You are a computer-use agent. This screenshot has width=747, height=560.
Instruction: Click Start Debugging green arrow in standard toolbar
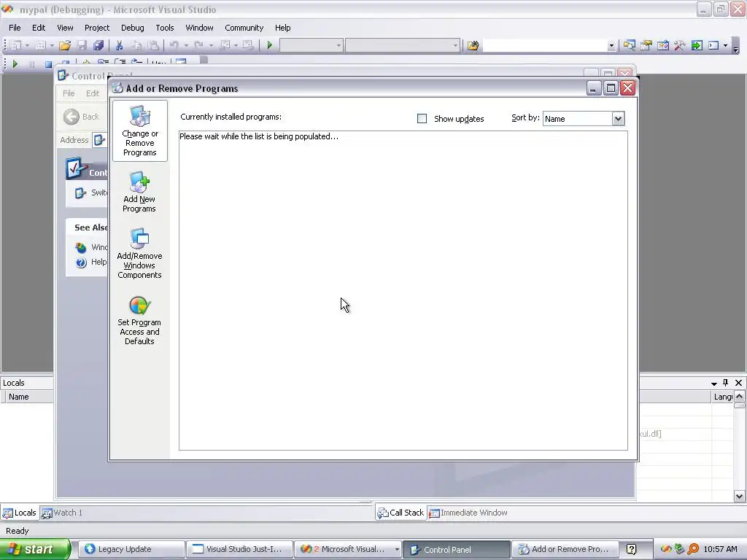tap(270, 45)
